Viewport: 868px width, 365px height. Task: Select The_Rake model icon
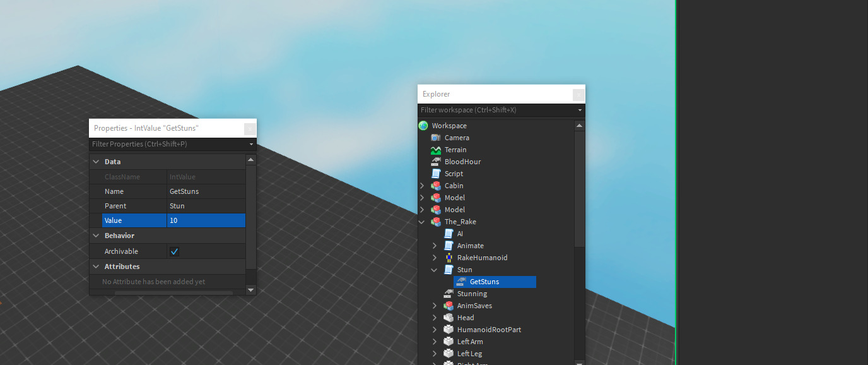436,222
